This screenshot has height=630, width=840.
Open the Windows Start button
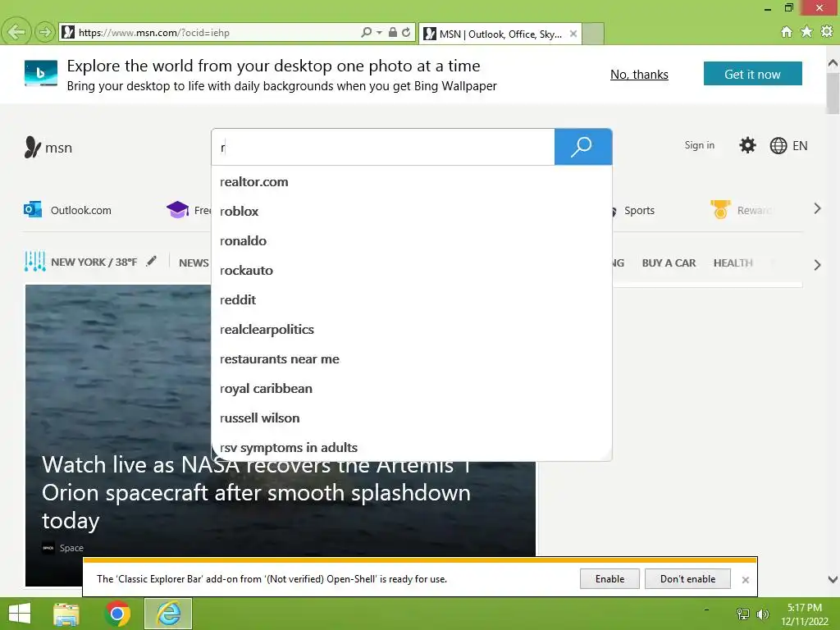tap(20, 614)
